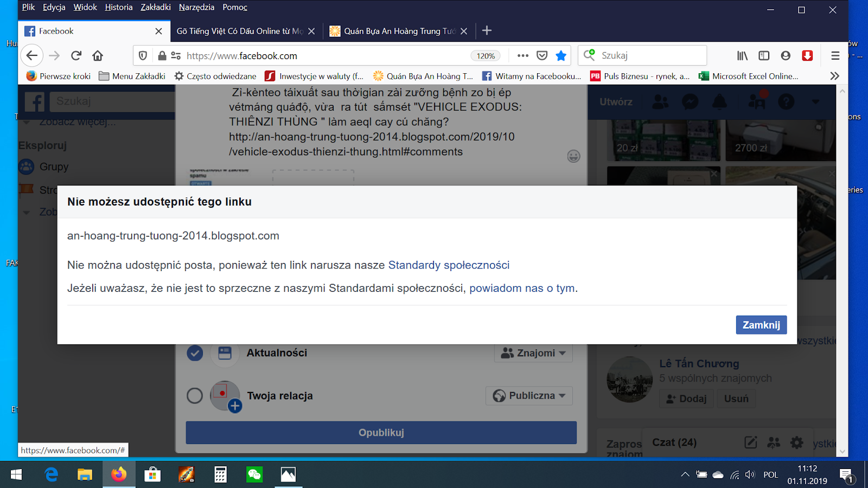This screenshot has height=488, width=868.
Task: Open Pierwsze kroki bookmark
Action: [x=59, y=76]
